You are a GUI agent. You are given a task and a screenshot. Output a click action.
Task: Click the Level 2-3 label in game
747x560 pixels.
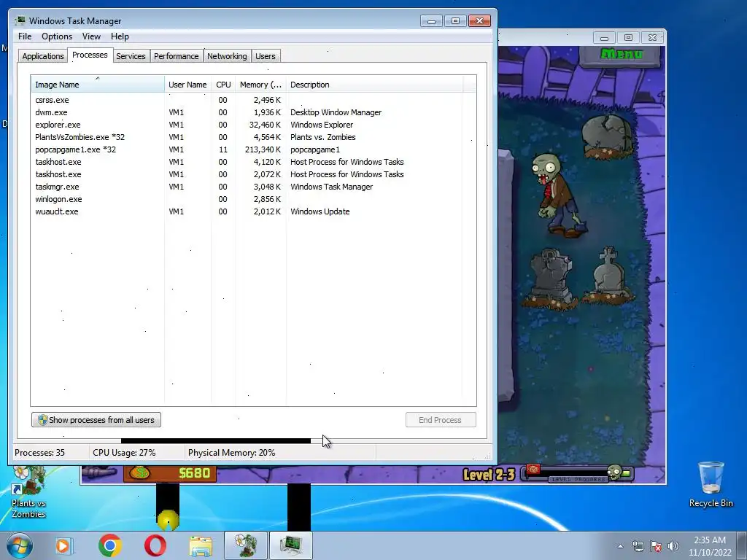click(x=489, y=474)
